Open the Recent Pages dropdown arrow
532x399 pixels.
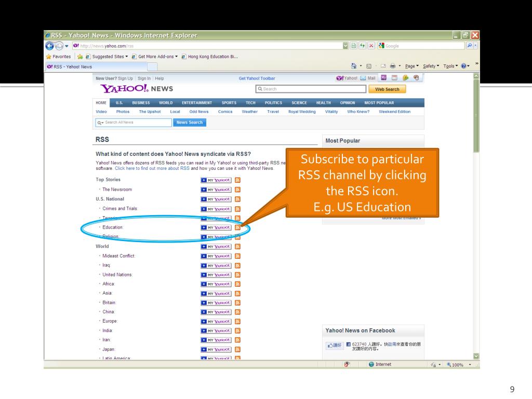point(67,46)
